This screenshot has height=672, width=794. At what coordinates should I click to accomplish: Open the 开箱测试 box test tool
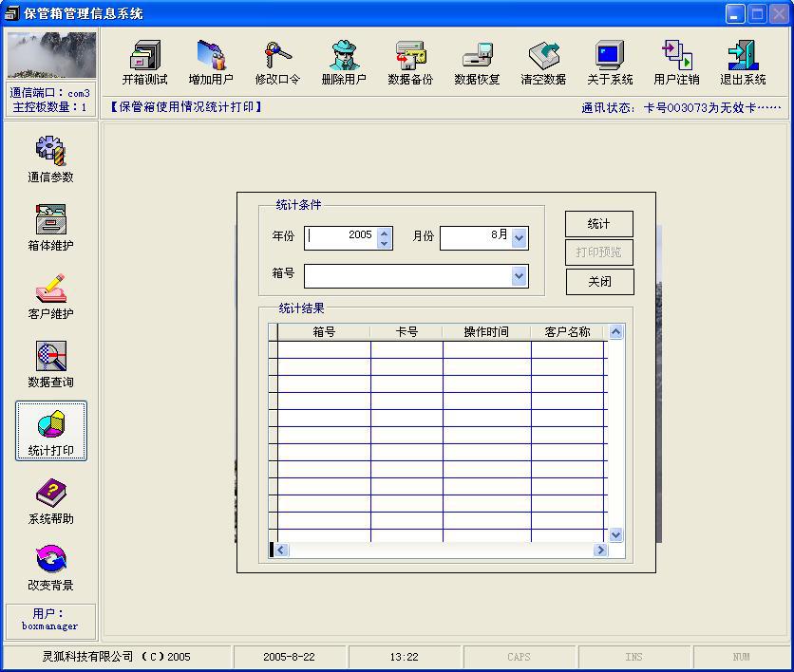point(144,63)
